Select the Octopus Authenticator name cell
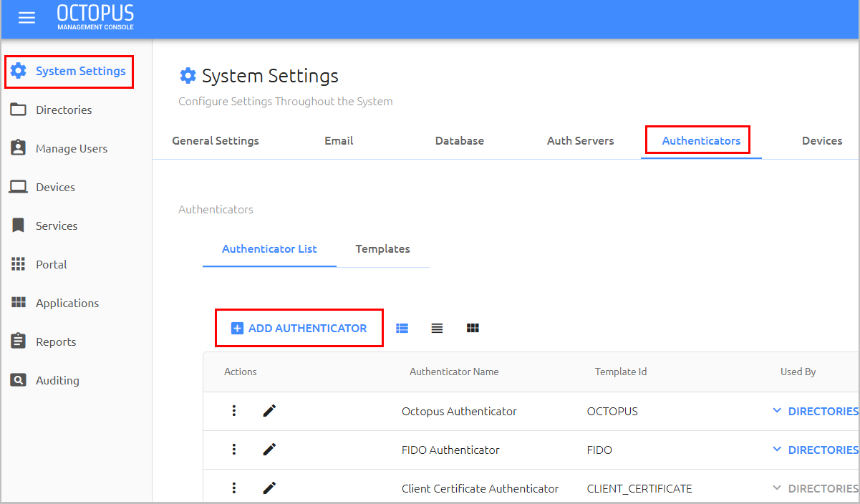The image size is (860, 504). point(459,411)
